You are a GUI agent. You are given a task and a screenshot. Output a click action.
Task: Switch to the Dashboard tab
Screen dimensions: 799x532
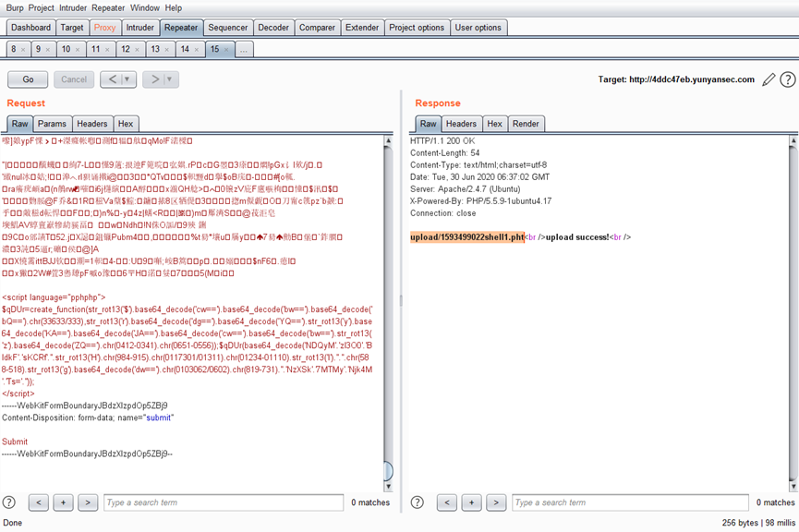click(31, 28)
